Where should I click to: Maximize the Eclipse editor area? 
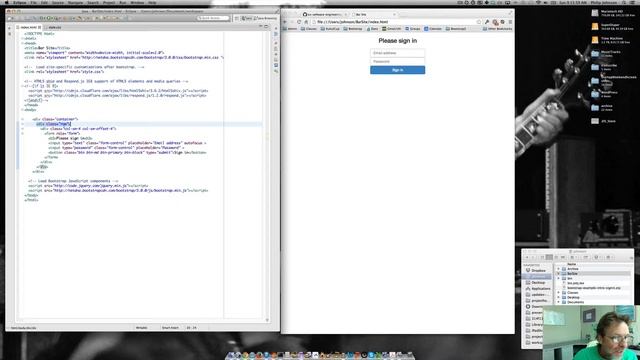coord(267,27)
